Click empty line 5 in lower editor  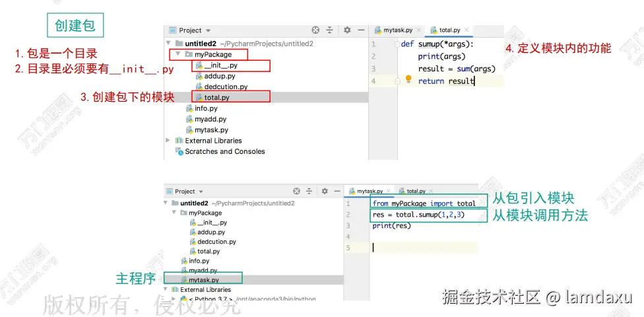[x=425, y=248]
